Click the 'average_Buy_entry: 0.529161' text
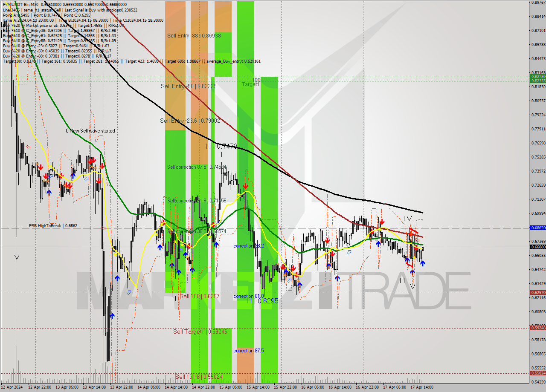Viewport: 546px width, 392px height. tap(233, 61)
